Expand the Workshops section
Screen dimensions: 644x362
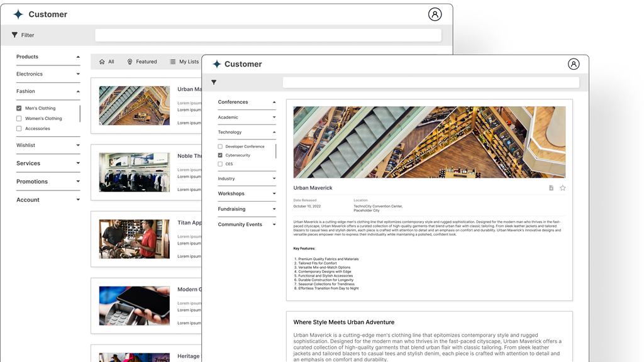click(247, 194)
